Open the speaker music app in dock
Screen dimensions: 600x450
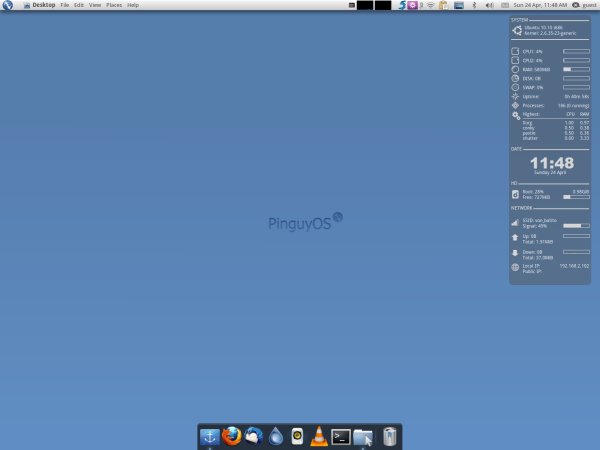point(297,436)
